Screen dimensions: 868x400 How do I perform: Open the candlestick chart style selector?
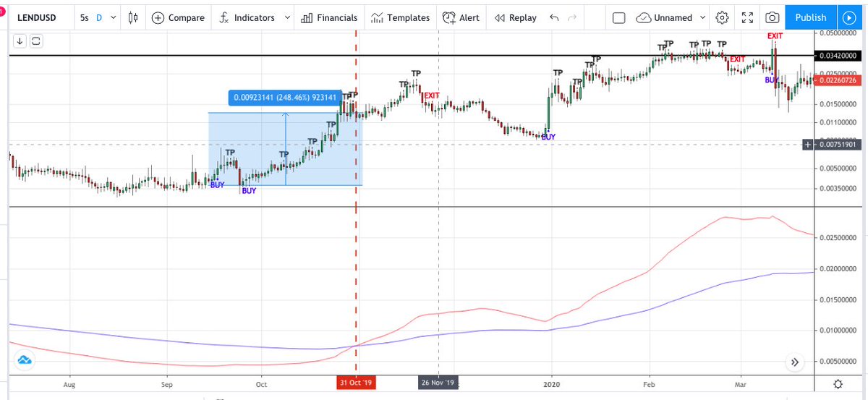132,17
